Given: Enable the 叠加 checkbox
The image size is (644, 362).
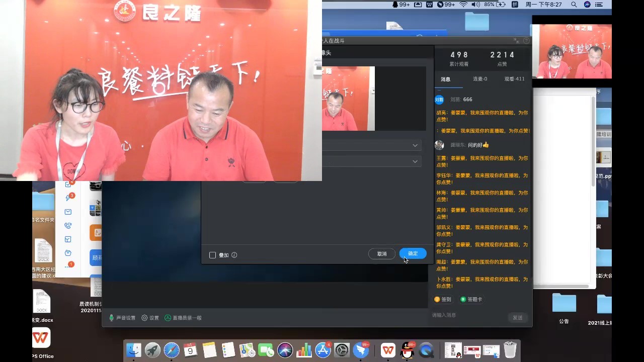Looking at the screenshot, I should (x=212, y=255).
